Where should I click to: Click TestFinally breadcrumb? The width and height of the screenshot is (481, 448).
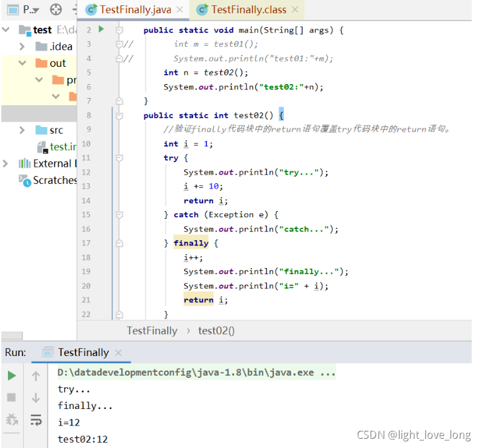pyautogui.click(x=152, y=330)
